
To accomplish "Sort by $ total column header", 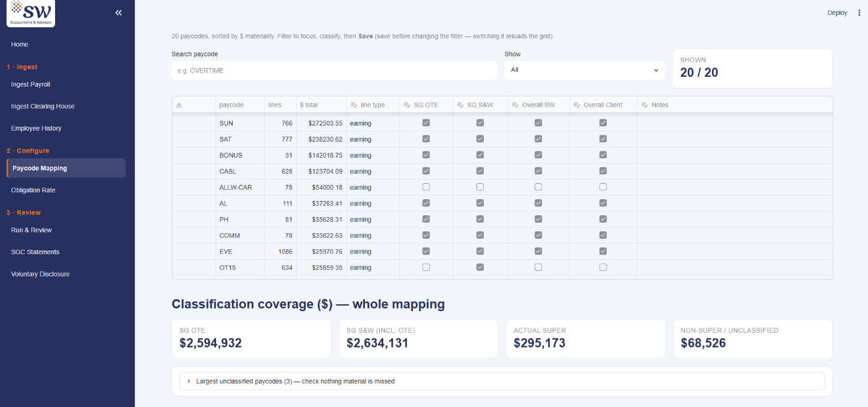I will (309, 105).
